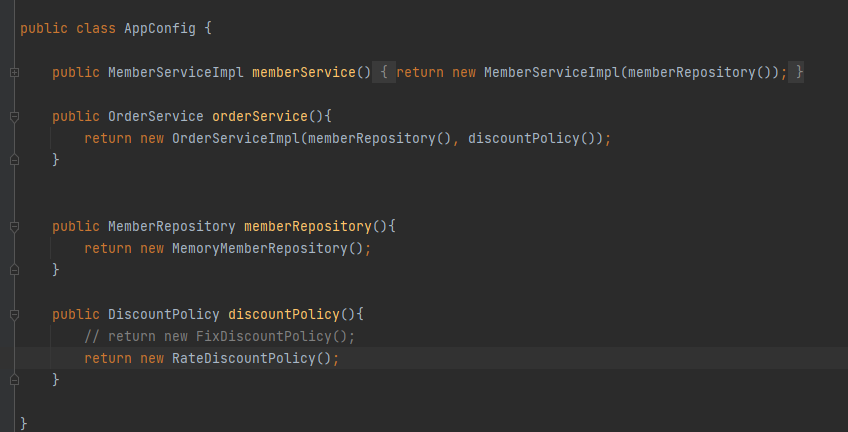Click folded opening brace placeholder after memberService()
Image resolution: width=848 pixels, height=432 pixels.
pyautogui.click(x=384, y=72)
